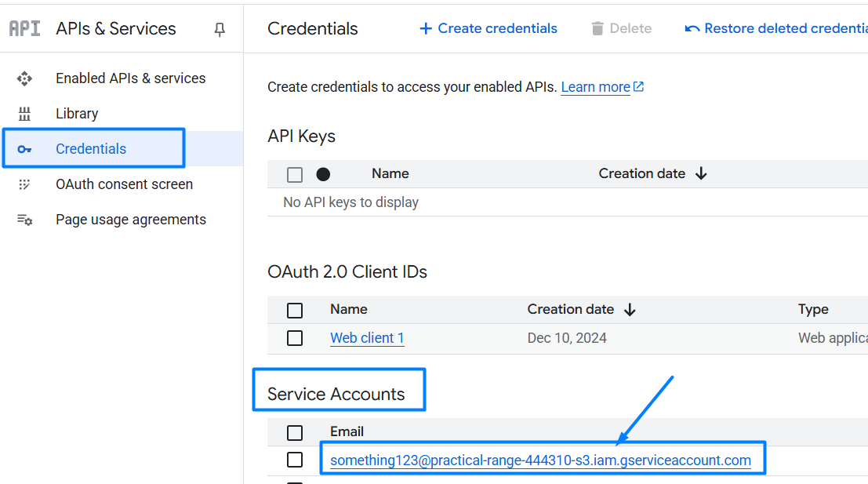868x484 pixels.
Task: Click the Delete button
Action: click(621, 29)
